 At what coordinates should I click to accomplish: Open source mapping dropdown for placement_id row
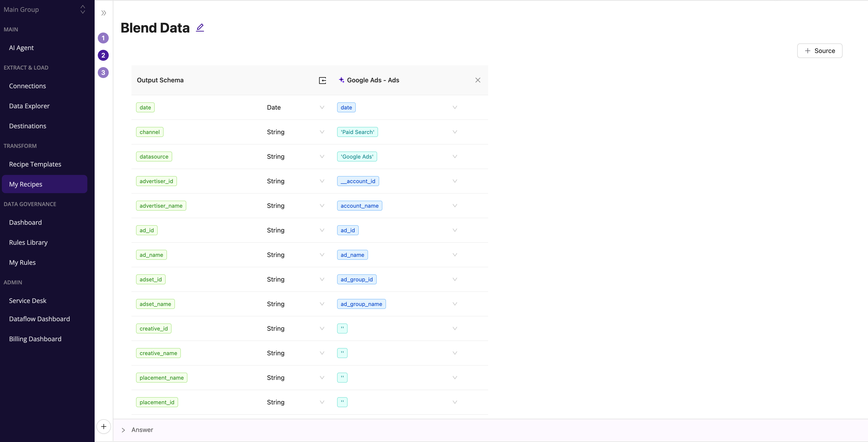point(454,402)
